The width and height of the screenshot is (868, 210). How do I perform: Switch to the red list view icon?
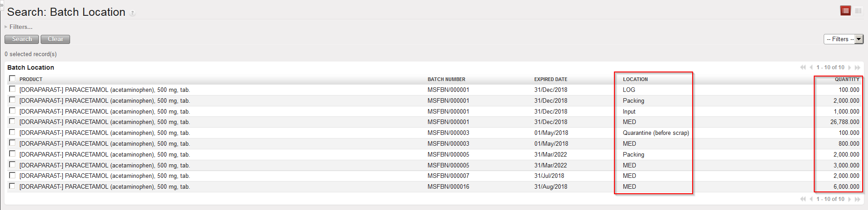(x=845, y=10)
